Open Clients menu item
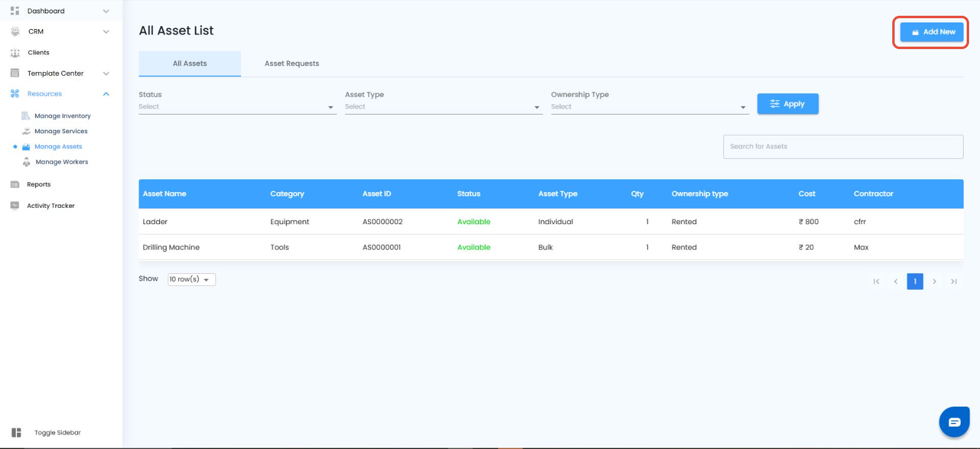The height and width of the screenshot is (449, 980). [39, 53]
